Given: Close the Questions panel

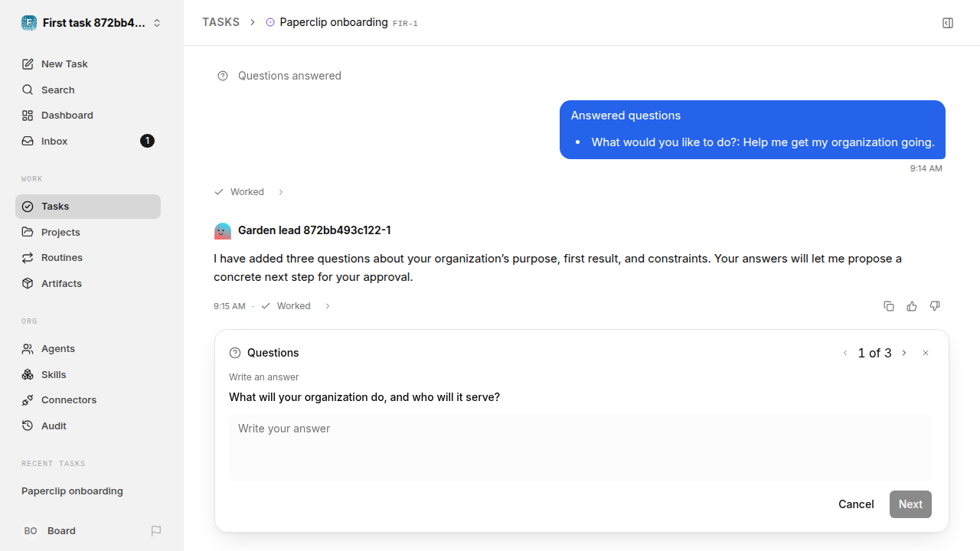Looking at the screenshot, I should click(x=926, y=354).
